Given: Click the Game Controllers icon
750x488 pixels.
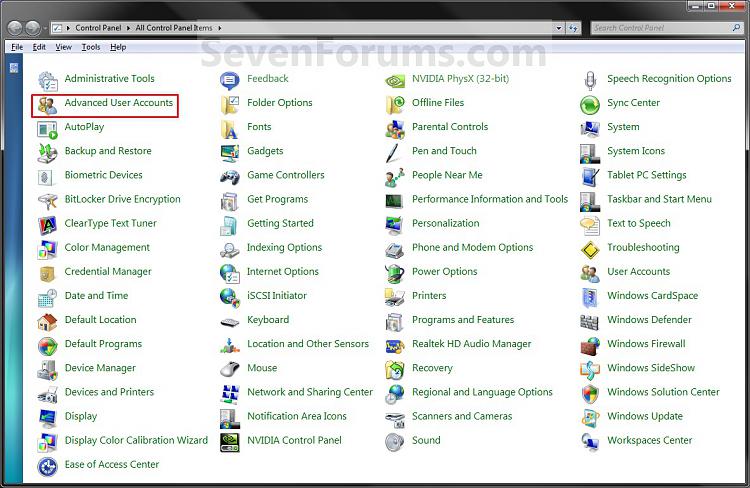Looking at the screenshot, I should (230, 177).
